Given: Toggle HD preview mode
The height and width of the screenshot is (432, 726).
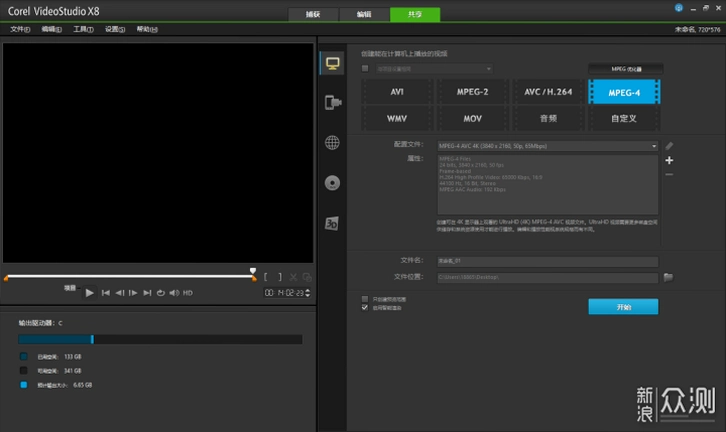Looking at the screenshot, I should point(188,293).
